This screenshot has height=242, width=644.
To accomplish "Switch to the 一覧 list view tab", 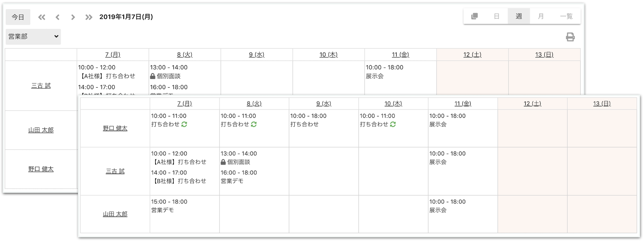I will tap(566, 16).
